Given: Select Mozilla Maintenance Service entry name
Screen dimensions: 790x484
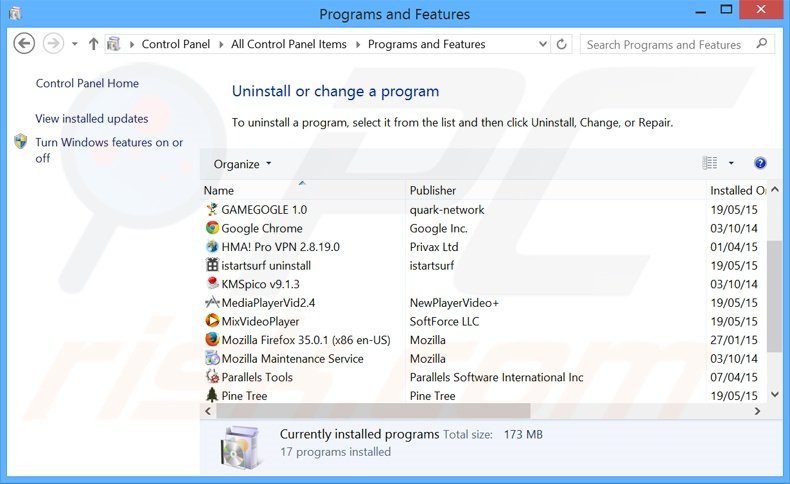Looking at the screenshot, I should click(x=292, y=359).
